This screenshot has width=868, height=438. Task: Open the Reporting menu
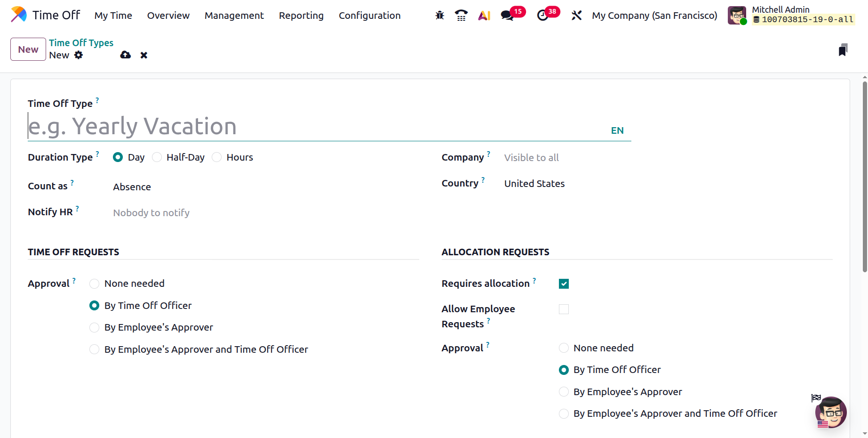[301, 16]
